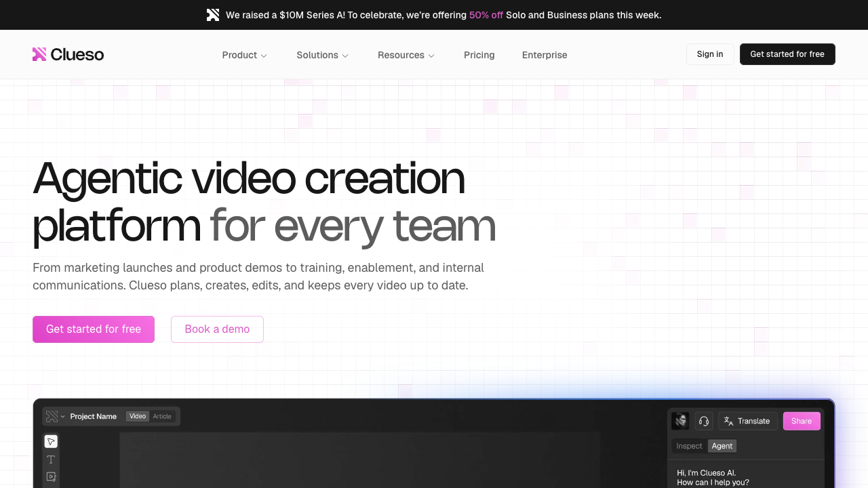This screenshot has width=868, height=488.
Task: Click the Project Name title in the editor
Action: 94,416
